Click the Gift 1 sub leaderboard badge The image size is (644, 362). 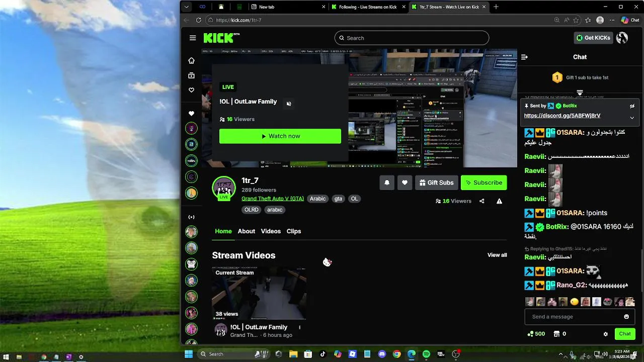point(557,77)
